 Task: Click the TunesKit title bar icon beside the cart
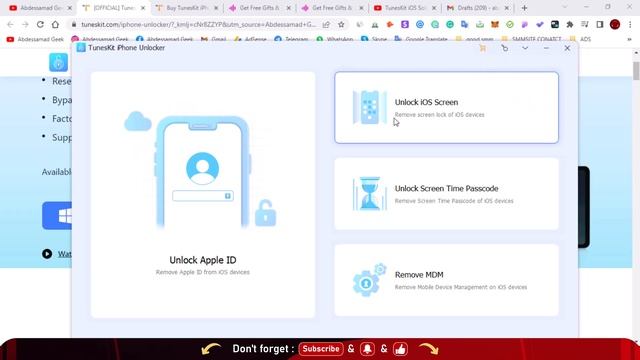coord(505,48)
